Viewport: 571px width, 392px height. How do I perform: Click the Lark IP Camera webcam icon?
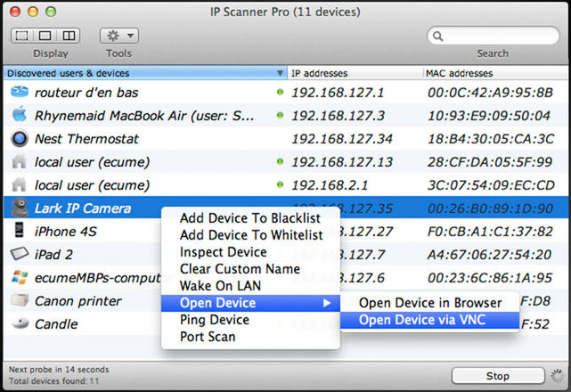coord(20,208)
